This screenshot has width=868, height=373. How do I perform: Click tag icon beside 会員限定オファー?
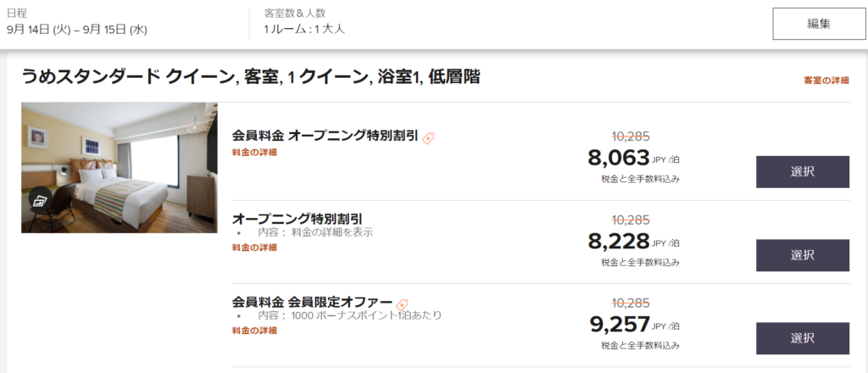tap(403, 303)
